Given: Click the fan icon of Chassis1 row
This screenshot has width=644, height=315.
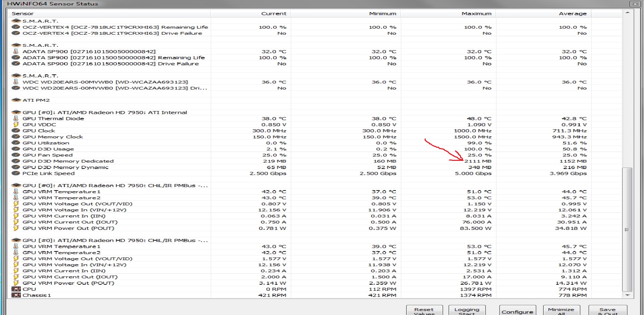Looking at the screenshot, I should (x=16, y=295).
